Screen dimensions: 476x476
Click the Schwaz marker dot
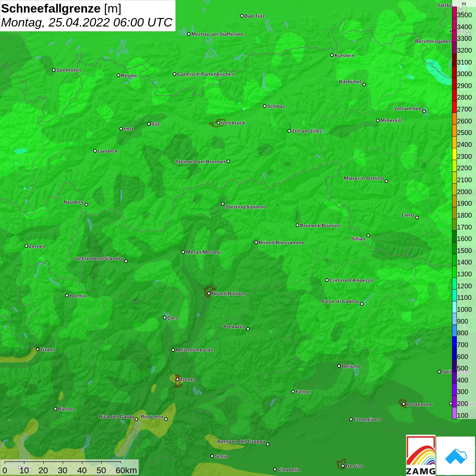pos(265,106)
